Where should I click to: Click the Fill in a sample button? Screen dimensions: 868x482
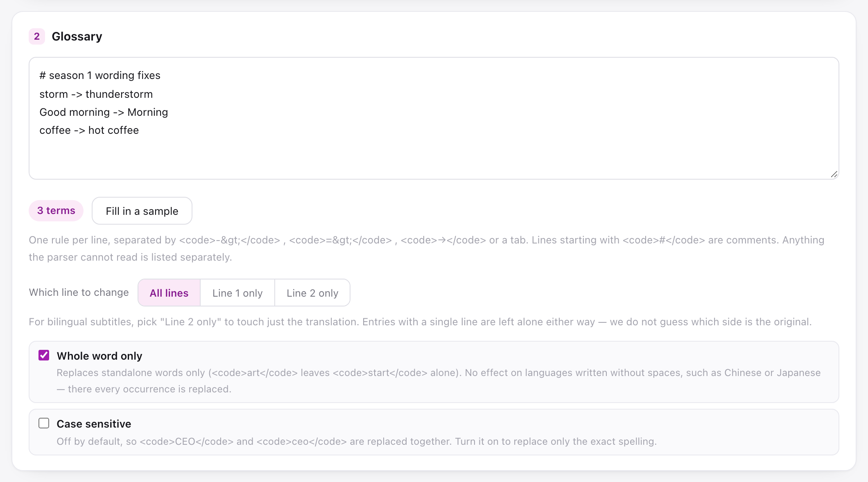tap(142, 211)
